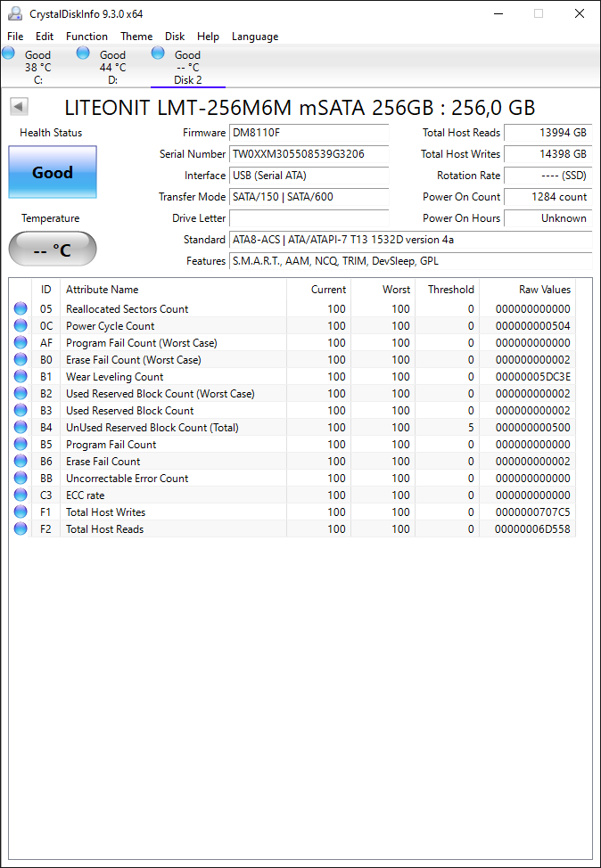Select the ECC rate attribute name
Screen dimensions: 601x868
[x=85, y=495]
